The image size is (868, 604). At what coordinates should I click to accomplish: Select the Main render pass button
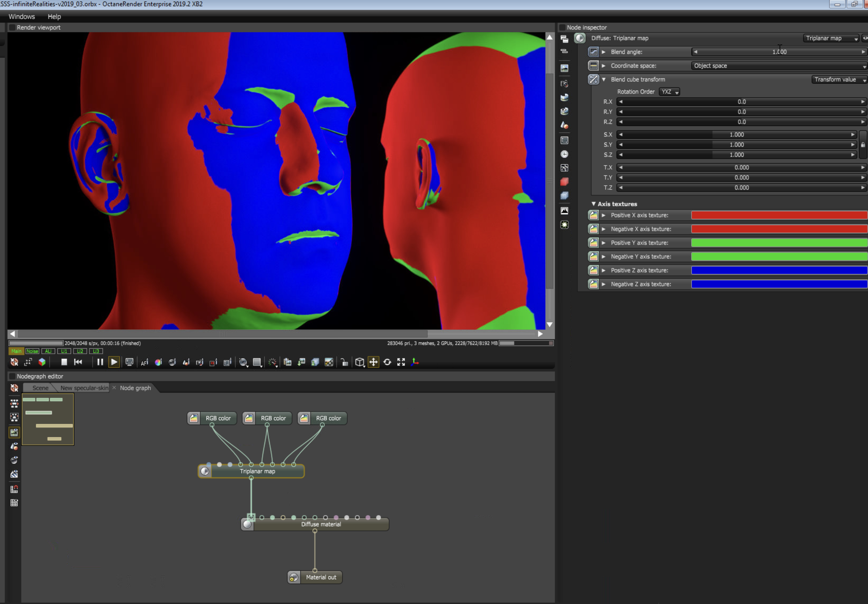(16, 351)
